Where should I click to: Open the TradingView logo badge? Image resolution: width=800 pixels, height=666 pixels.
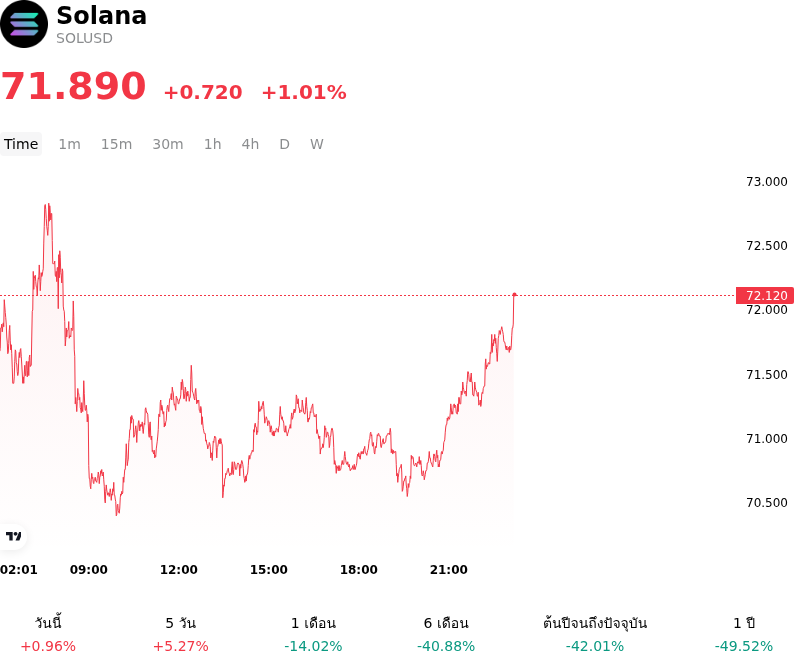pyautogui.click(x=13, y=536)
